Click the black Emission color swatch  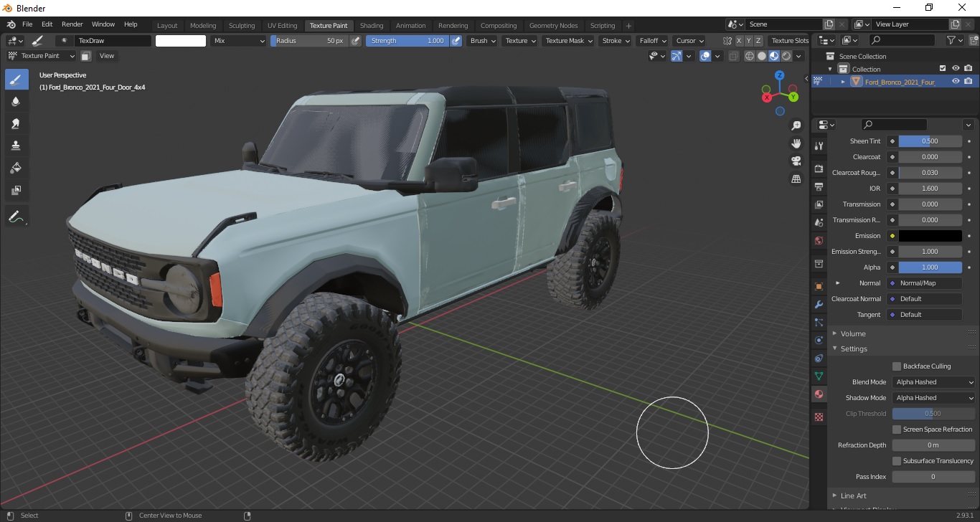tap(930, 236)
